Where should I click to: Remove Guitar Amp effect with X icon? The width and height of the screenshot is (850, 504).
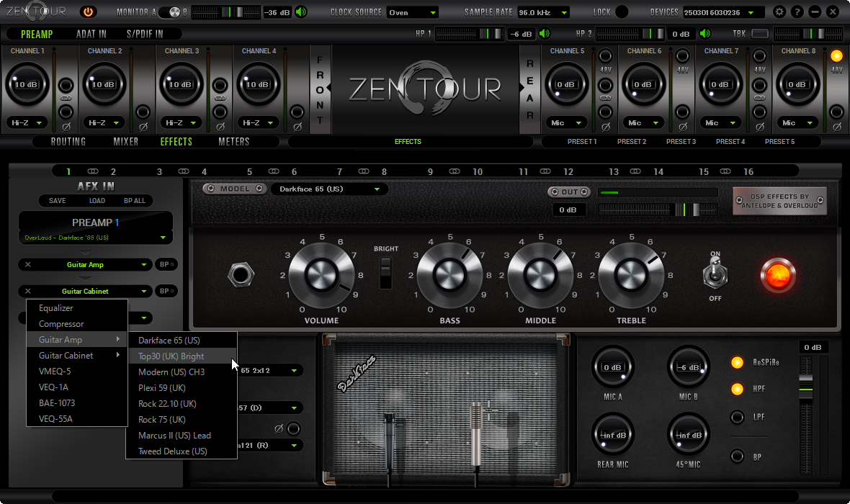27,264
